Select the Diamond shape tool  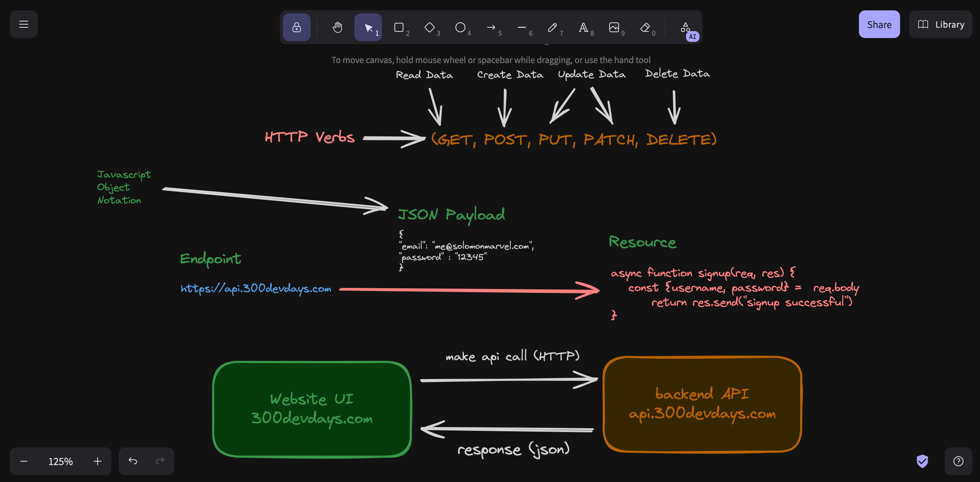430,27
